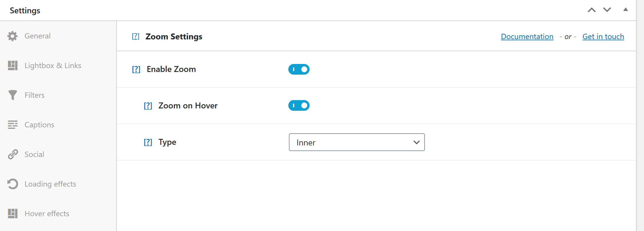Click the Hover effects grid icon
The height and width of the screenshot is (231, 644).
coord(13,214)
